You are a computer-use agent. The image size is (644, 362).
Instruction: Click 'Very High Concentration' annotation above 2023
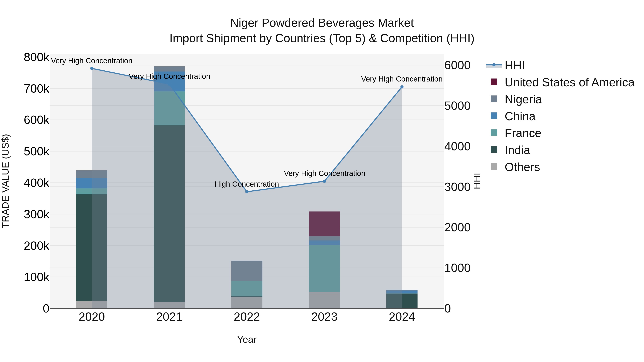[325, 174]
